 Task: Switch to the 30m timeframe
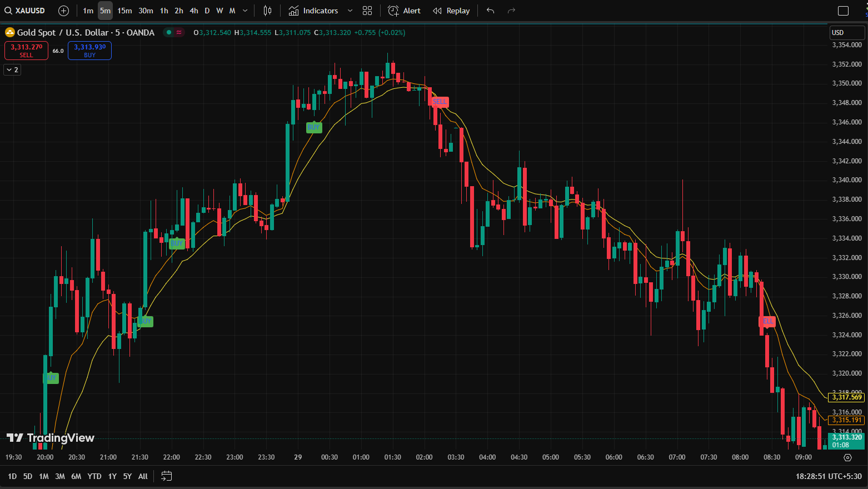click(146, 11)
